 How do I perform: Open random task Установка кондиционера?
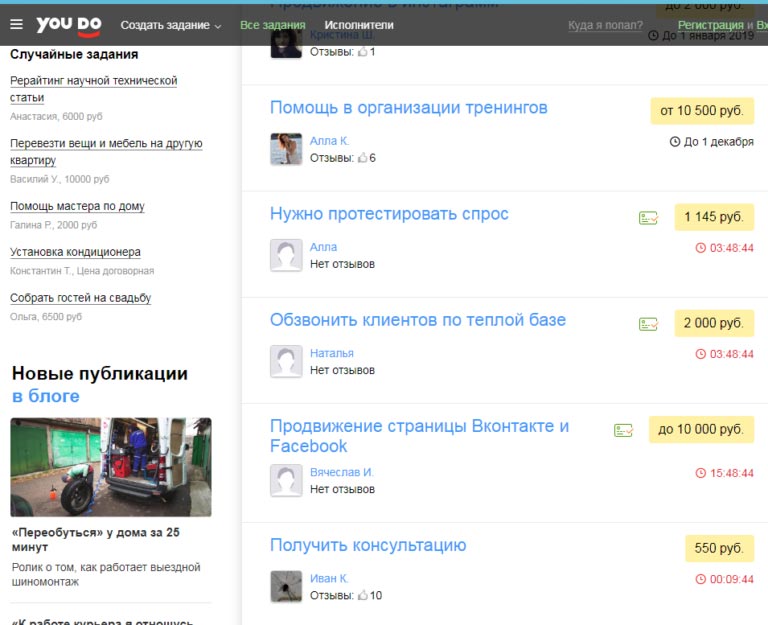(75, 252)
